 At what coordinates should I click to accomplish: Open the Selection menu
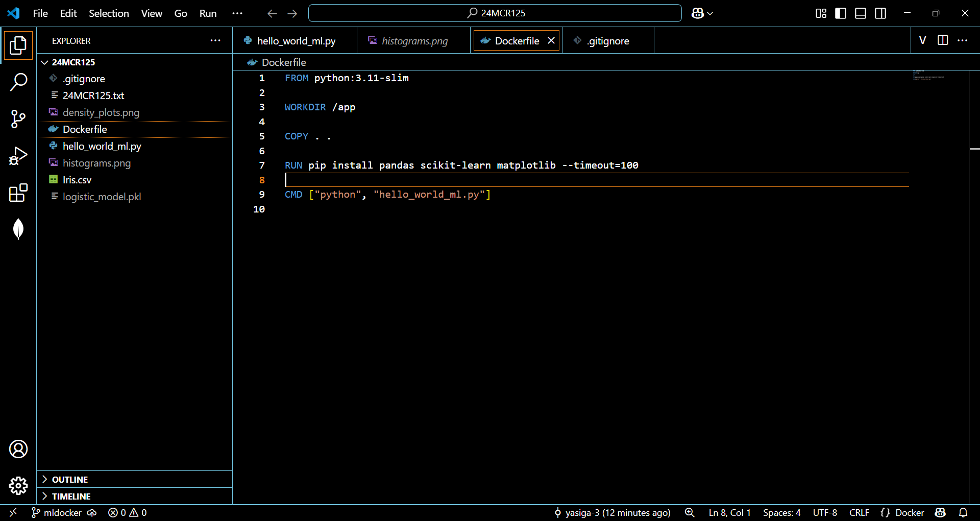[x=109, y=13]
